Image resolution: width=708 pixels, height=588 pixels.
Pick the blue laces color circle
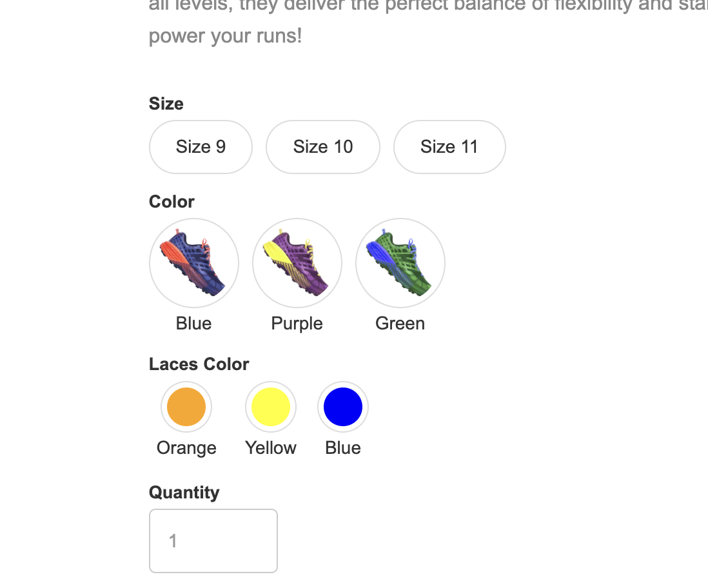pyautogui.click(x=343, y=407)
